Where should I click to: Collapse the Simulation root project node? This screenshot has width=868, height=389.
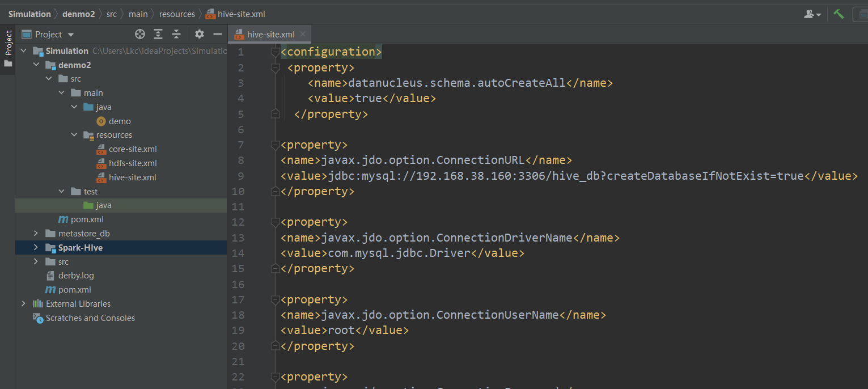(x=23, y=50)
